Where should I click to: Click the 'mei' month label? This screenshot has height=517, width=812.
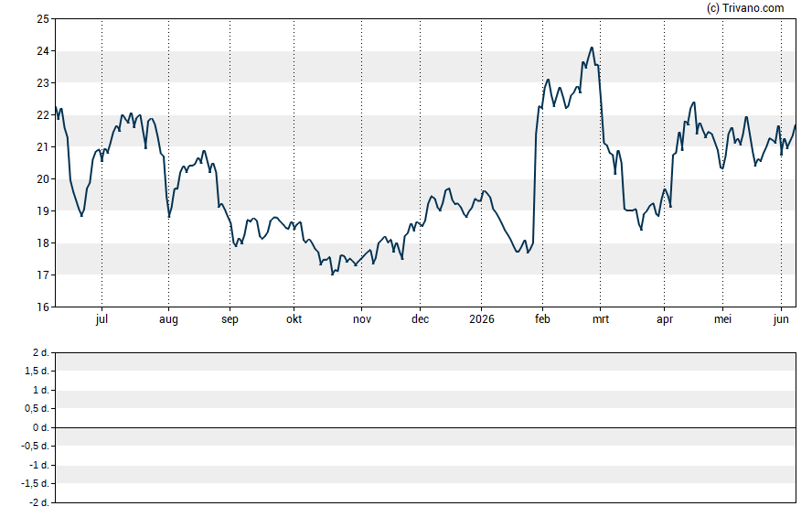(723, 319)
